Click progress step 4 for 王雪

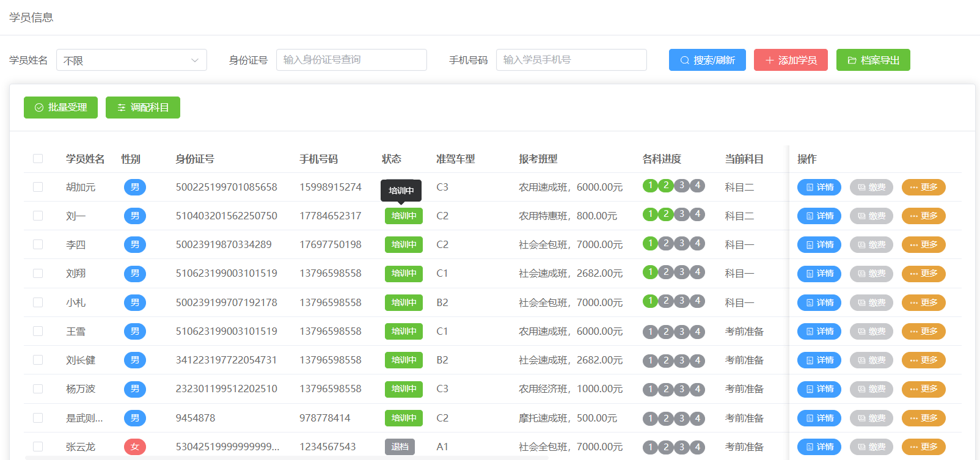(x=698, y=332)
